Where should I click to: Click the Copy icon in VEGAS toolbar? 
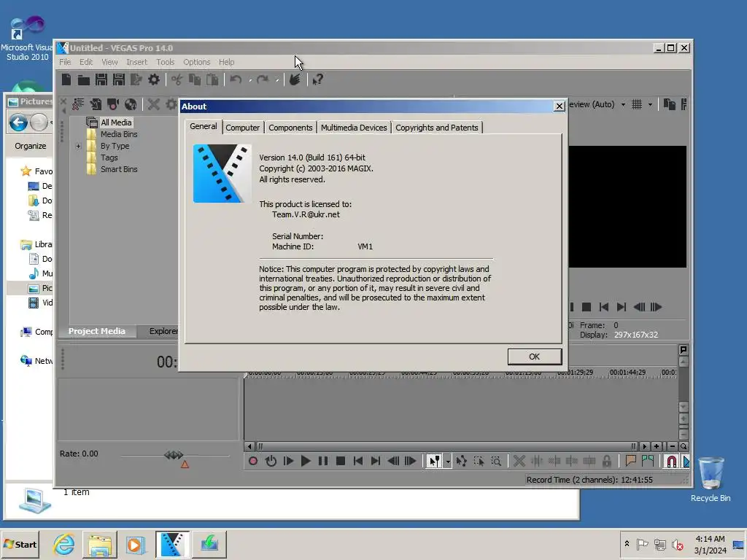(x=194, y=79)
